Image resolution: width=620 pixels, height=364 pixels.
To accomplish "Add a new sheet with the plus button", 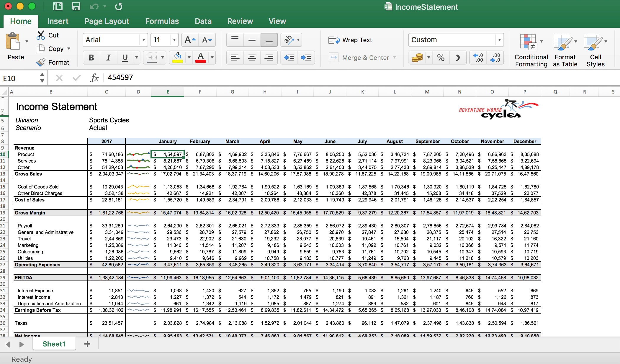I will coord(87,344).
